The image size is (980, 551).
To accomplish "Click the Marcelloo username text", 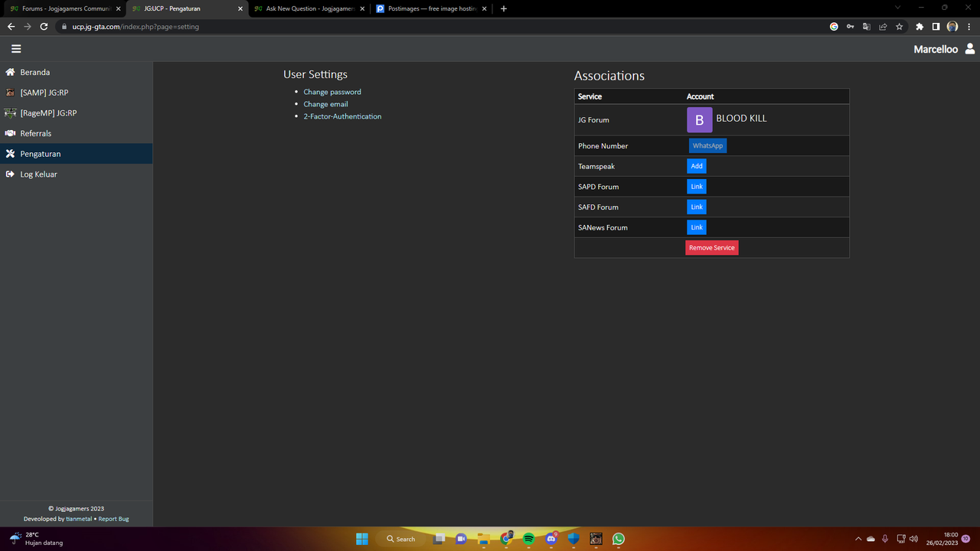I will [x=936, y=49].
